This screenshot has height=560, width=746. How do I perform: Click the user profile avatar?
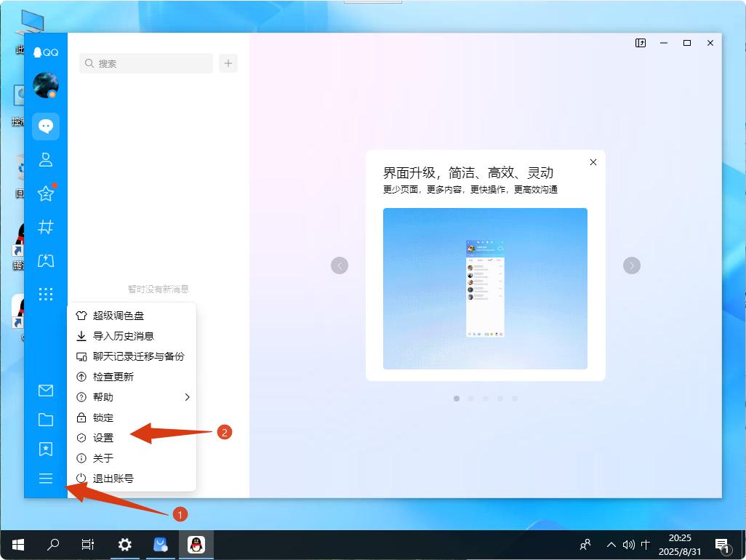(x=46, y=85)
